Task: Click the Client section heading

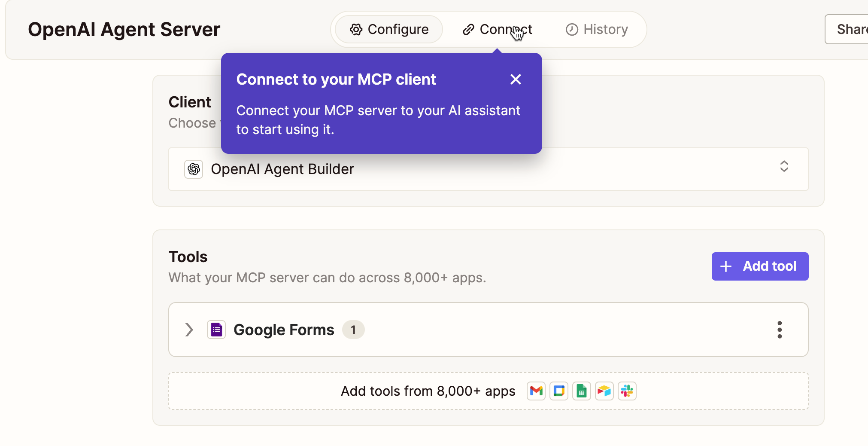Action: (x=190, y=102)
